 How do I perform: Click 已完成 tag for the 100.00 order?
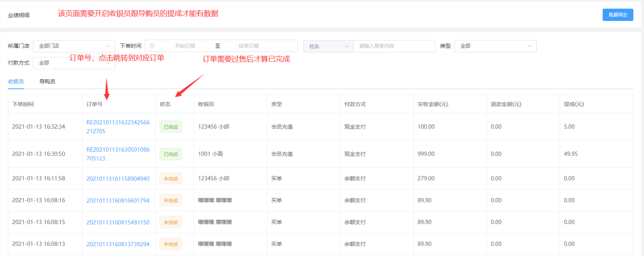(171, 127)
